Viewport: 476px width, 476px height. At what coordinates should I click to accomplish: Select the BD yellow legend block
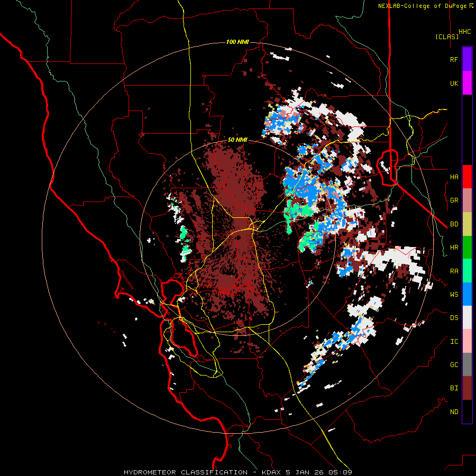pos(467,224)
